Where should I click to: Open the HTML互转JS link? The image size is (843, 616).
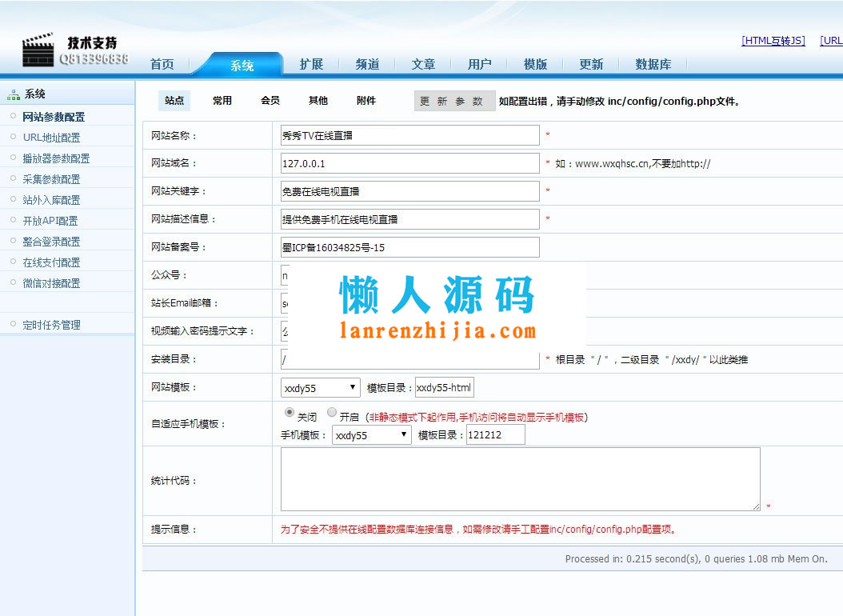[x=773, y=41]
